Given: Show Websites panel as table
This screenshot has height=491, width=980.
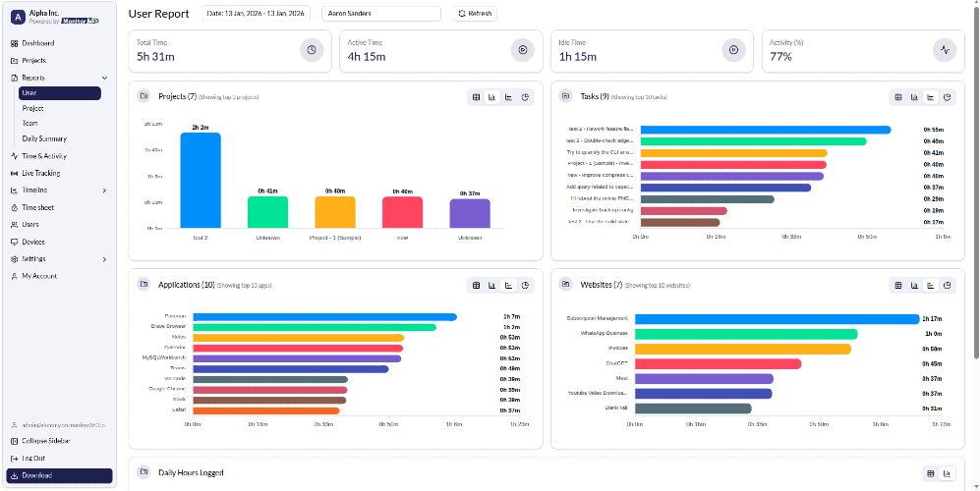Looking at the screenshot, I should click(898, 286).
